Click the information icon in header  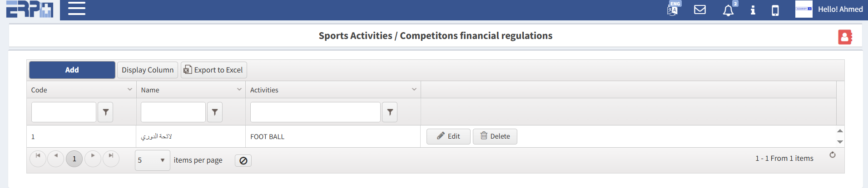(x=753, y=10)
